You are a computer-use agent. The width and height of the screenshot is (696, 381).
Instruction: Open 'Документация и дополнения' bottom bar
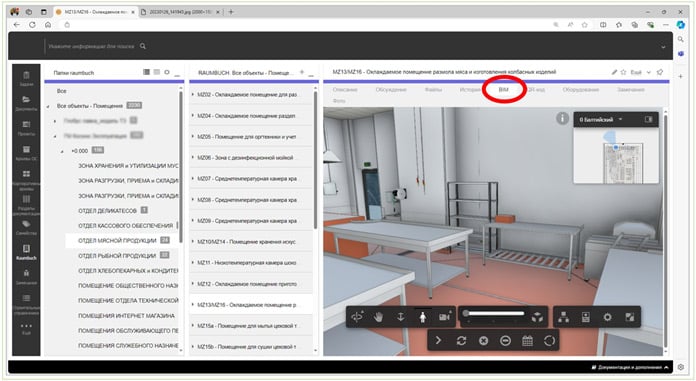point(630,367)
